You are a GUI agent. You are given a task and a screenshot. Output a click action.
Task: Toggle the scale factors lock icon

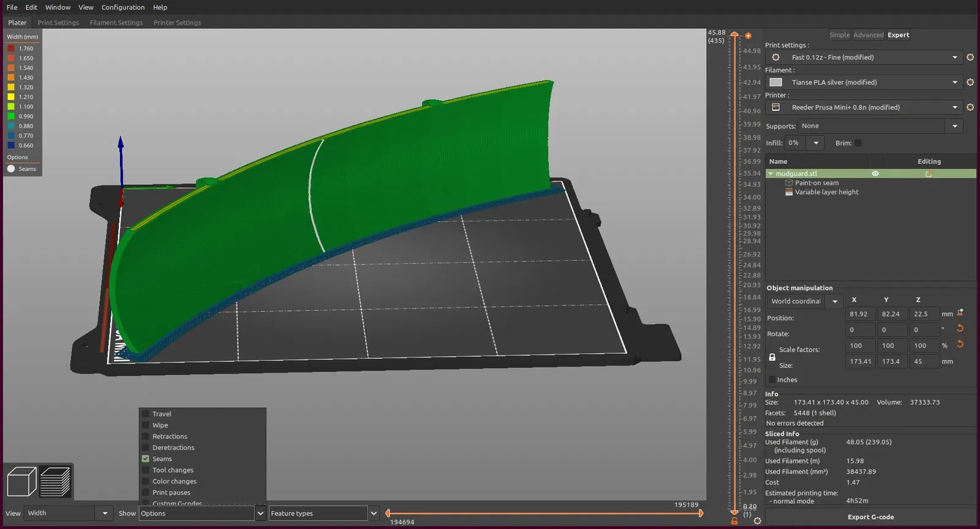click(x=772, y=358)
